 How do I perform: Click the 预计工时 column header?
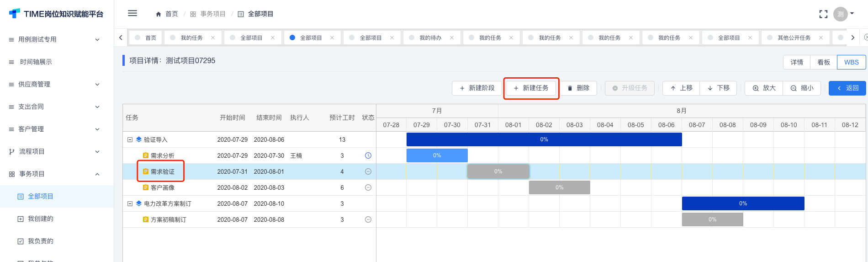(342, 118)
